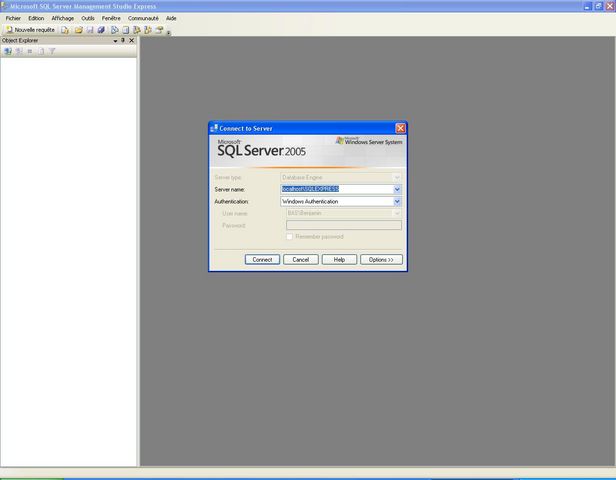
Task: Check the Remember password checkbox
Action: pyautogui.click(x=290, y=237)
